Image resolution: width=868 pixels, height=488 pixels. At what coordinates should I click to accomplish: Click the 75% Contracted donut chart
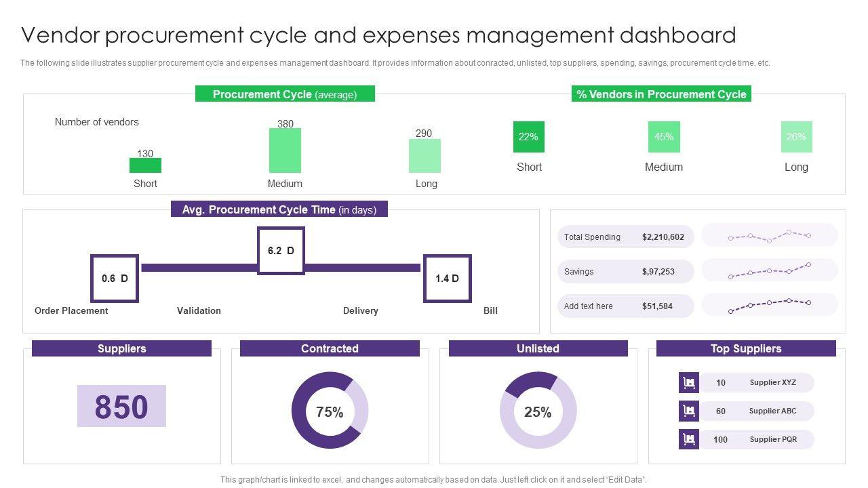(x=330, y=410)
